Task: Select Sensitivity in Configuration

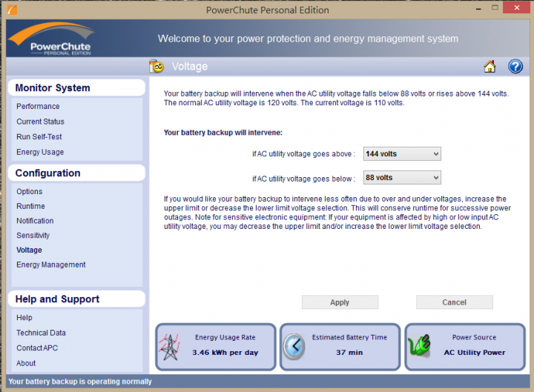Action: 33,236
